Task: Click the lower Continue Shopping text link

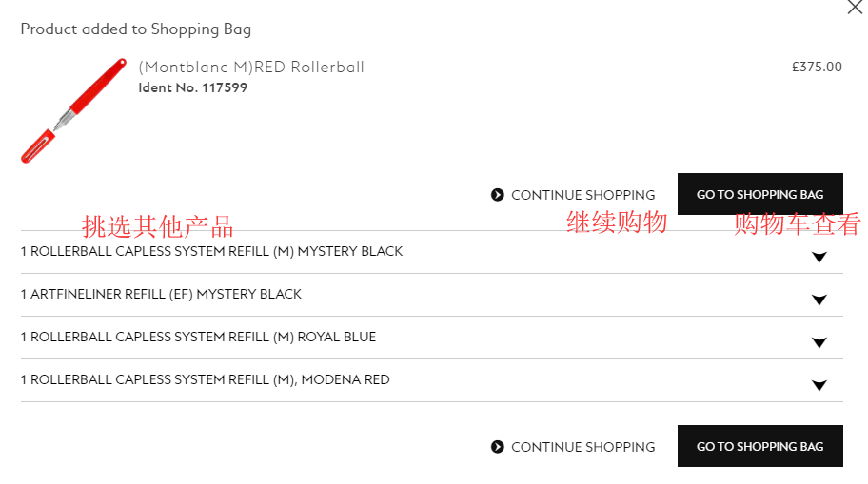Action: (582, 447)
